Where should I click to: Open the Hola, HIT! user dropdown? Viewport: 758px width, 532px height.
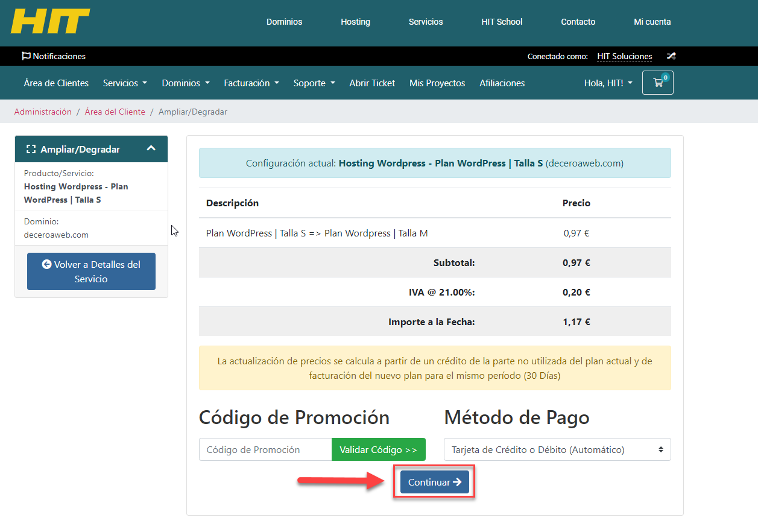pyautogui.click(x=608, y=83)
